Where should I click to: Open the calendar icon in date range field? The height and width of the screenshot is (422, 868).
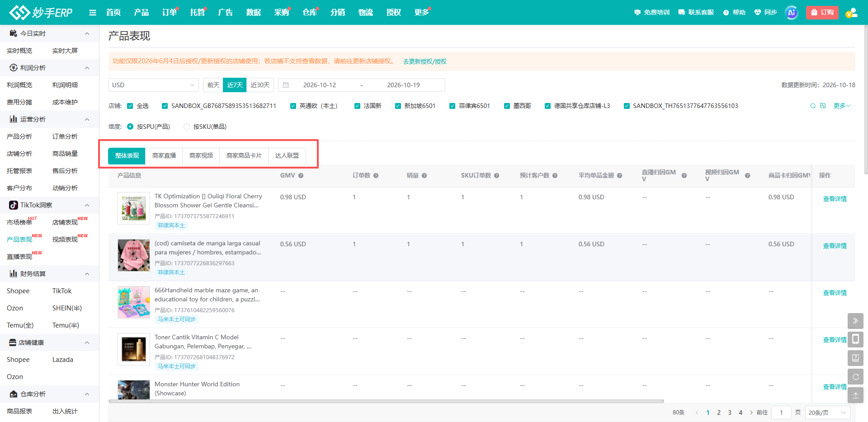286,85
